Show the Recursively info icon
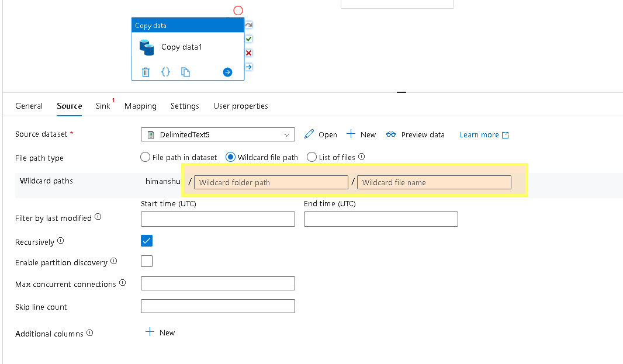 tap(60, 240)
